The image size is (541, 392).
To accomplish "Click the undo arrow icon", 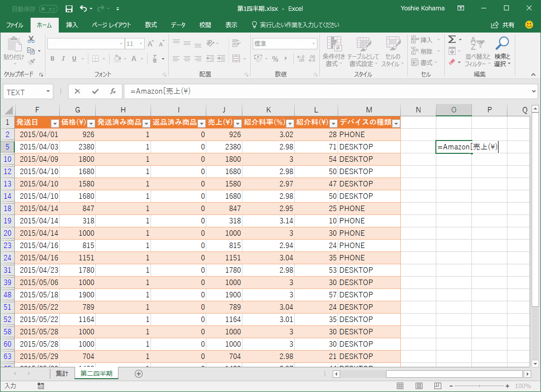I will point(83,8).
